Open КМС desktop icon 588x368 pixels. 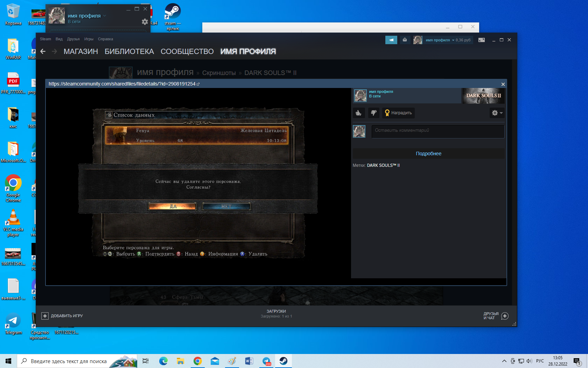click(x=13, y=118)
